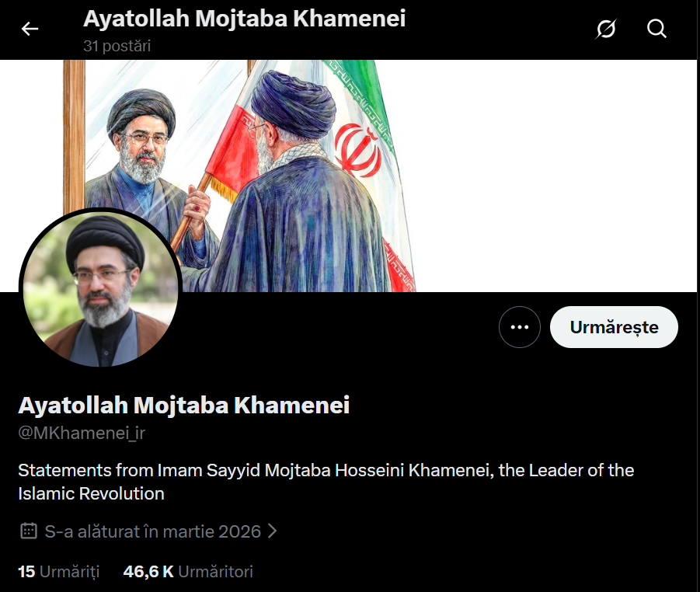
Task: Click the header title Ayatollah Mojtaba Khamenei
Action: tap(244, 19)
